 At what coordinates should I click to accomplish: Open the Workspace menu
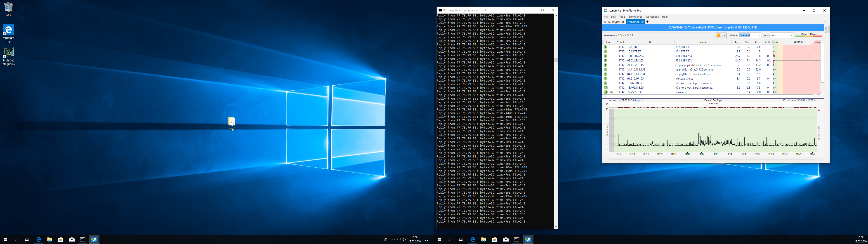(x=652, y=16)
